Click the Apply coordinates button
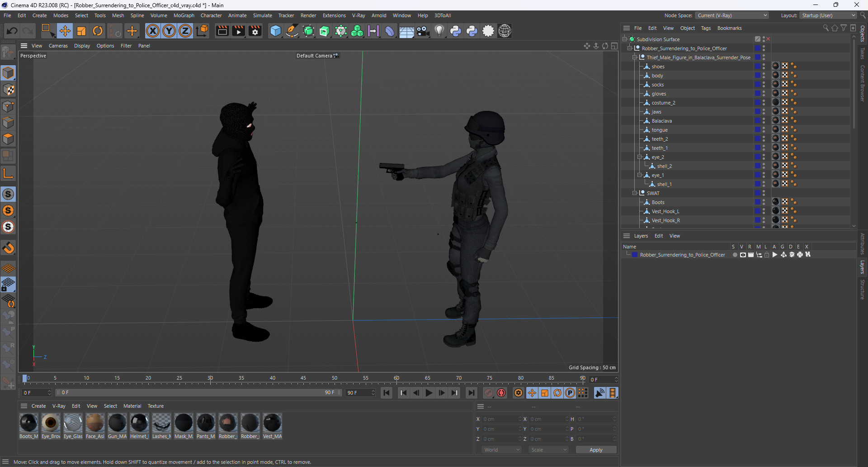 pos(596,450)
